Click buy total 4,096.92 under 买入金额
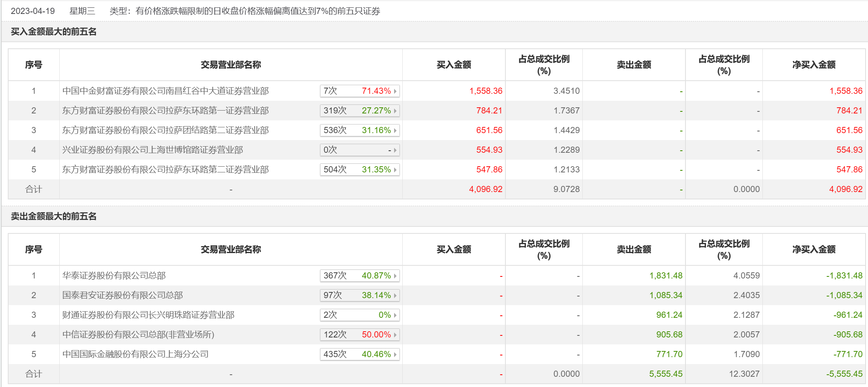 [486, 189]
